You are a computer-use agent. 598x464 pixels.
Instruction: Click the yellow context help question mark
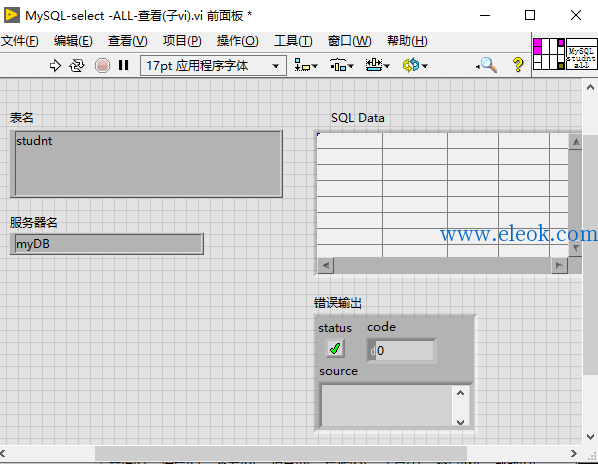518,65
